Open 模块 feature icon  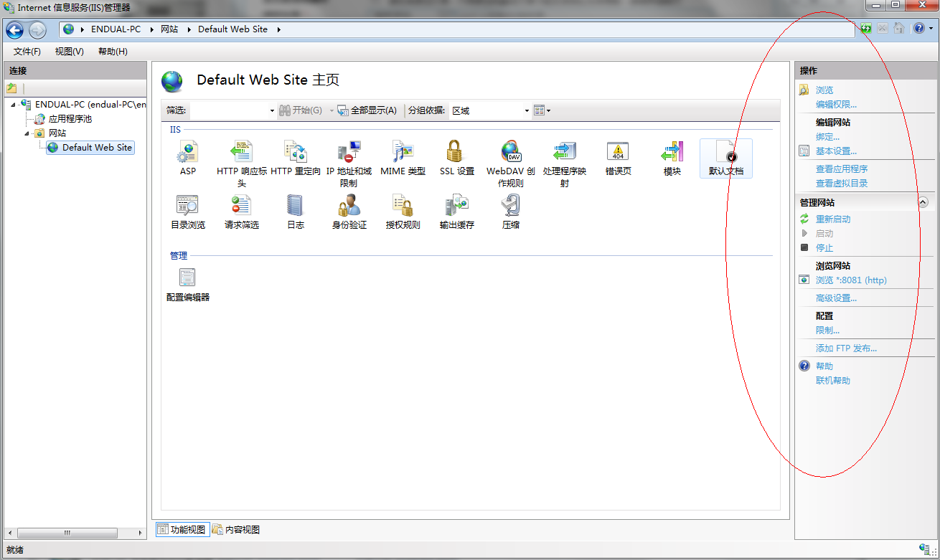[x=672, y=158]
